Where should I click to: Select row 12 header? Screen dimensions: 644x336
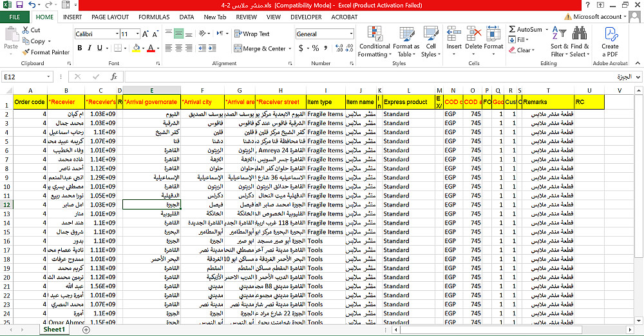(x=6, y=205)
